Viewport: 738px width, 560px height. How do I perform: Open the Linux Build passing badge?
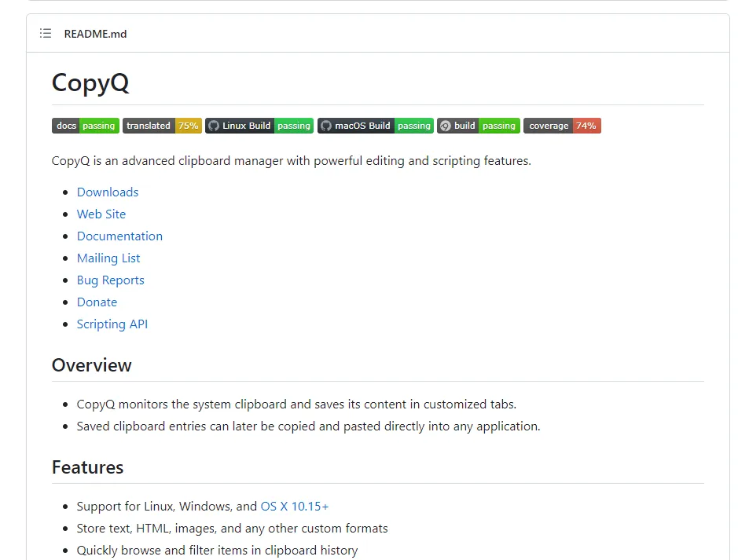259,126
